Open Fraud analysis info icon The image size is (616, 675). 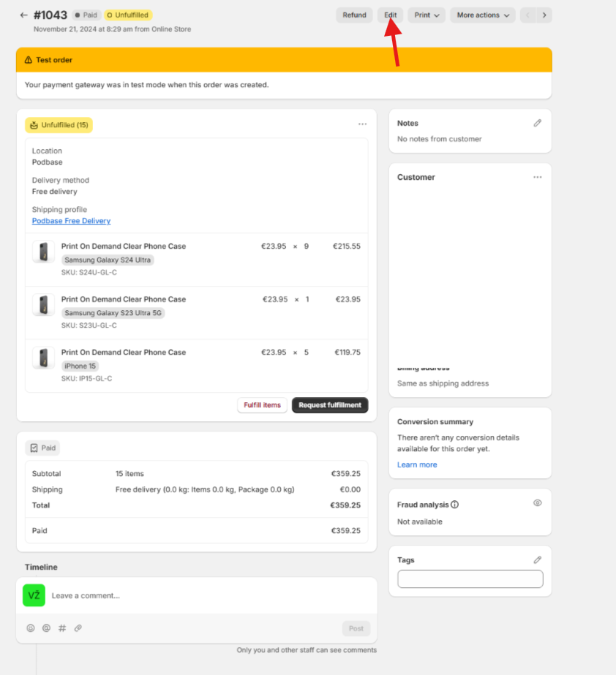454,505
